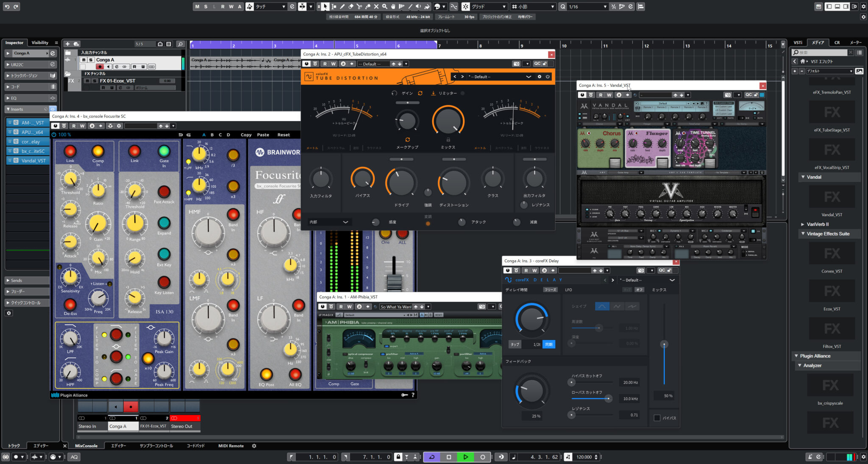The image size is (868, 464).
Task: Click the Tap button in coreFX Delay
Action: (515, 345)
